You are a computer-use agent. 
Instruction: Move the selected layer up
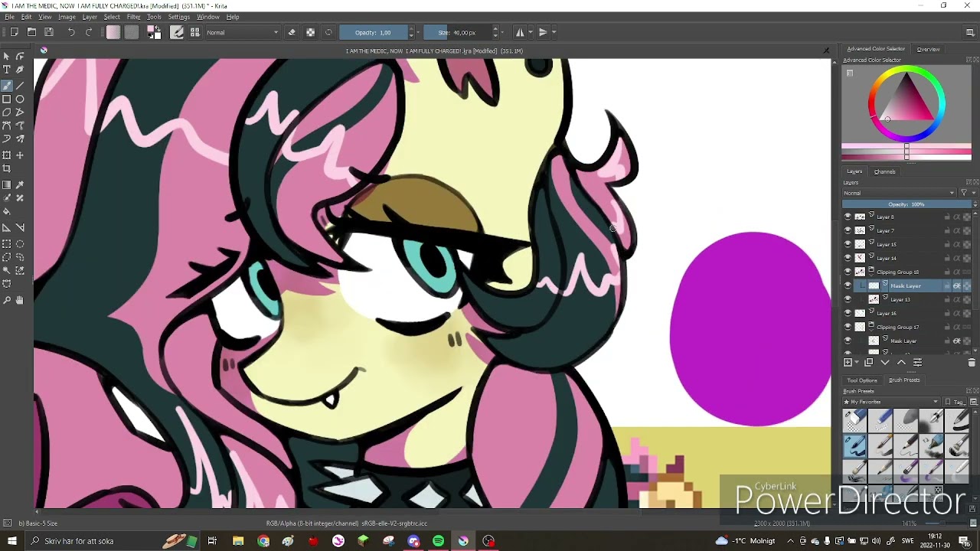(901, 363)
